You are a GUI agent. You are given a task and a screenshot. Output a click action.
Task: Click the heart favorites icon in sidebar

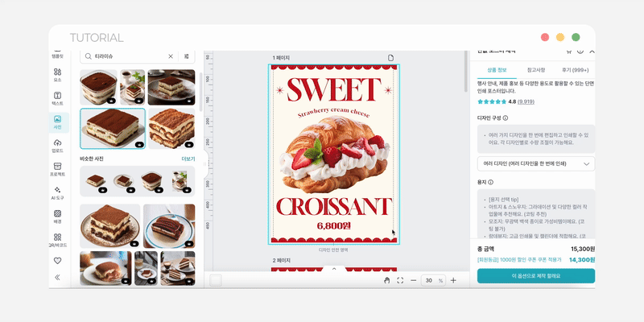(x=57, y=261)
